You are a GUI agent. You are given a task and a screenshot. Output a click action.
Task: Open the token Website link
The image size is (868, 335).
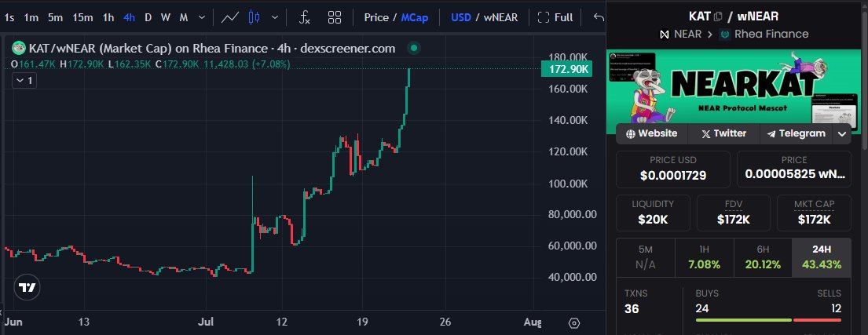point(651,134)
